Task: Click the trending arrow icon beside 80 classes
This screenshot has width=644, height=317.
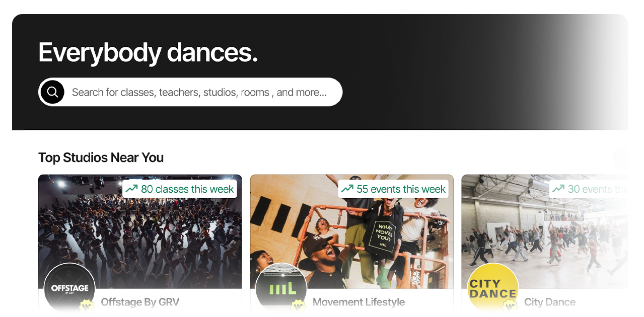Action: coord(131,189)
